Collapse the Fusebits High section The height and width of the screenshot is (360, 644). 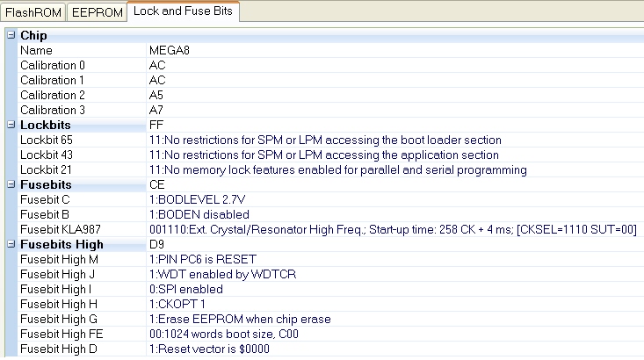click(x=11, y=244)
